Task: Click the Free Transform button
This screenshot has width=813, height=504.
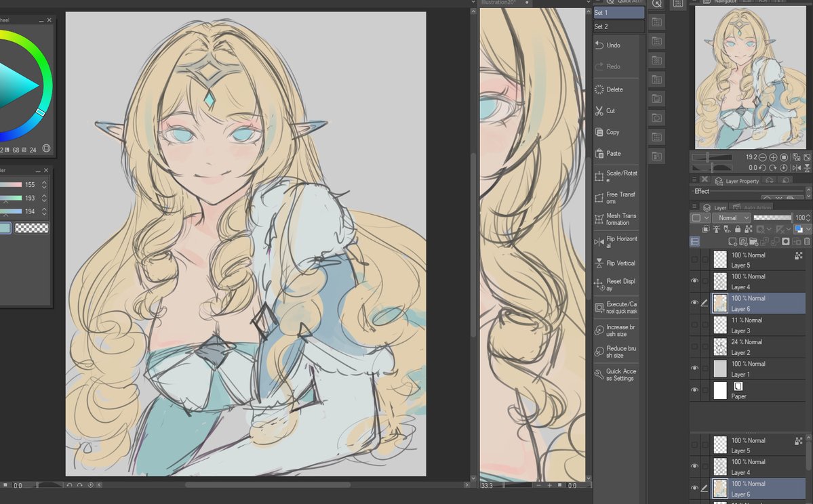Action: click(x=616, y=198)
